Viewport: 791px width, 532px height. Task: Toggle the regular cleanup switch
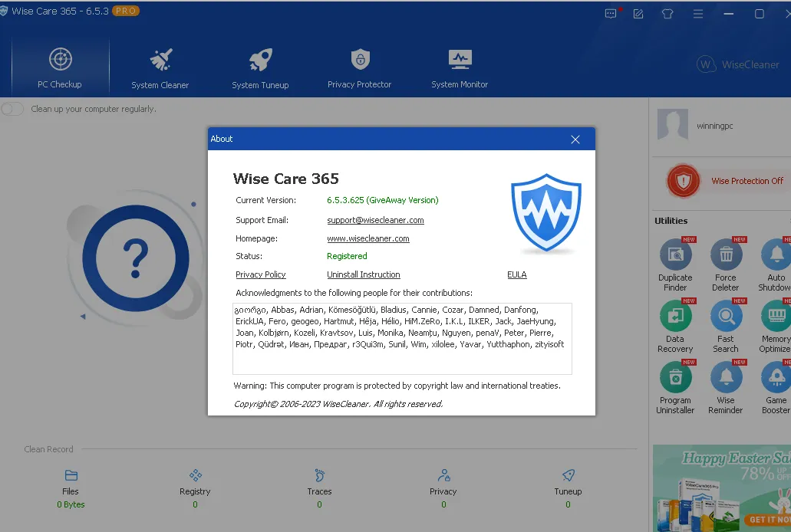[x=12, y=109]
